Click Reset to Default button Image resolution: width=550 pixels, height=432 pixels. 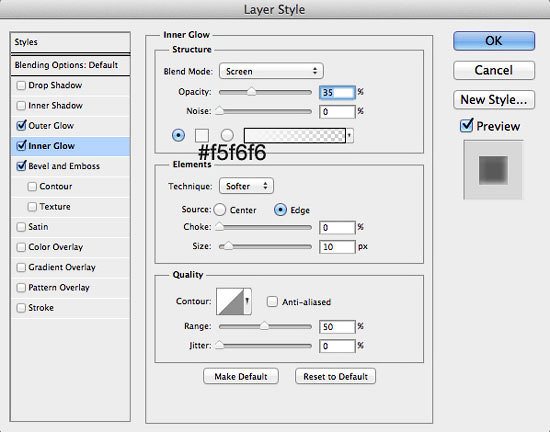(335, 376)
